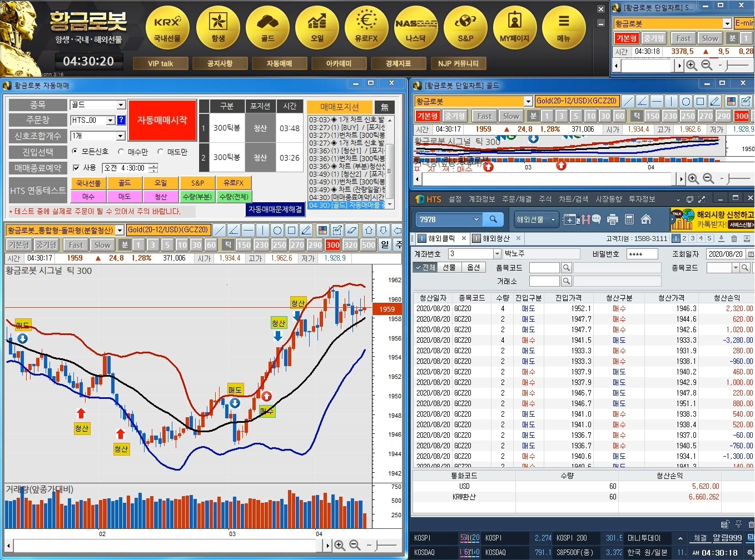Open the 신호조합개수 dropdown
The height and width of the screenshot is (560, 755).
click(x=121, y=136)
